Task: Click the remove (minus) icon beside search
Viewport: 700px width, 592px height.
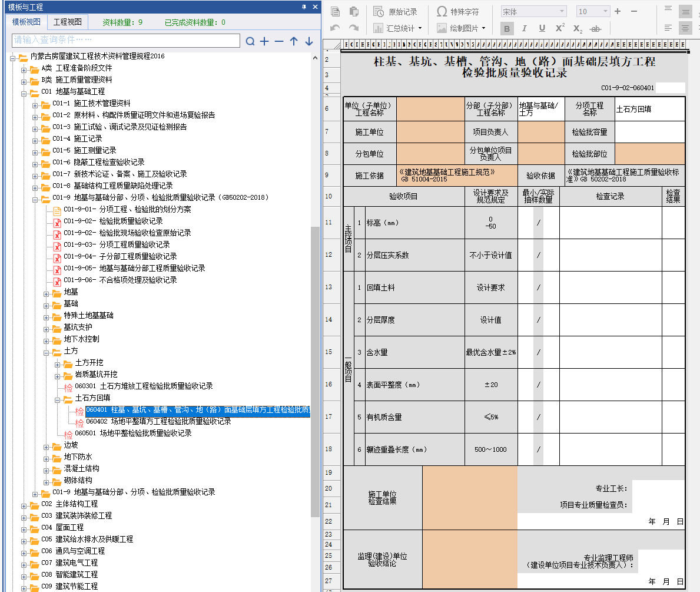Action: 279,42
